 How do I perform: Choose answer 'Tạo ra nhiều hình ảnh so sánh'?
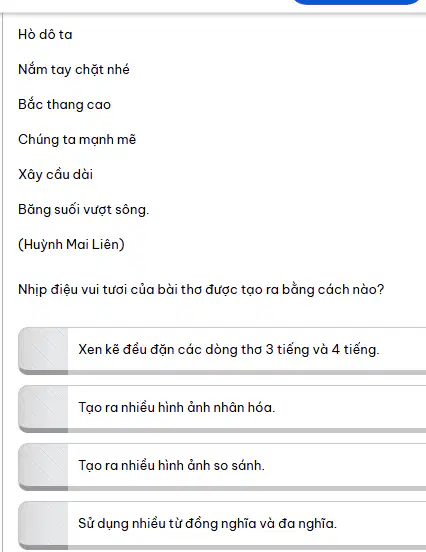(x=222, y=466)
